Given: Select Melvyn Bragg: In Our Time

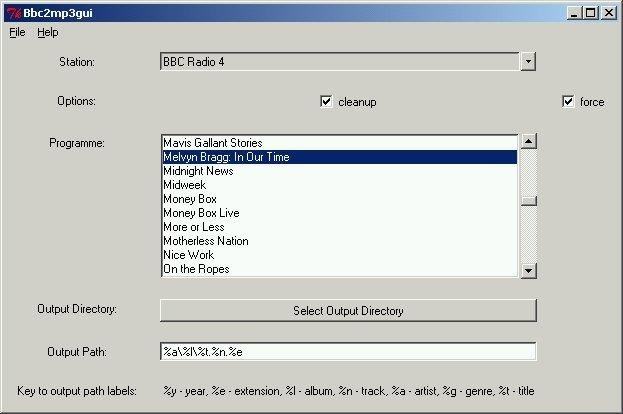Looking at the screenshot, I should (x=340, y=157).
